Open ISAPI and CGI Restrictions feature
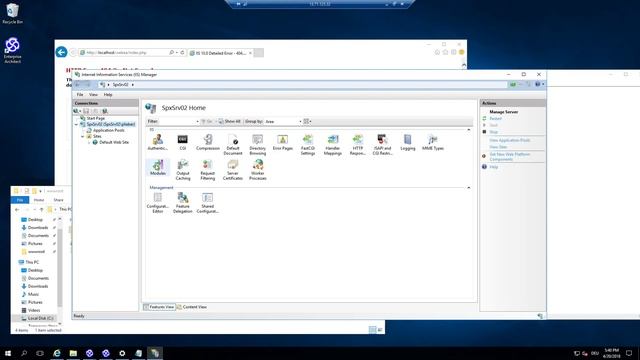This screenshot has width=640, height=360. tap(382, 145)
